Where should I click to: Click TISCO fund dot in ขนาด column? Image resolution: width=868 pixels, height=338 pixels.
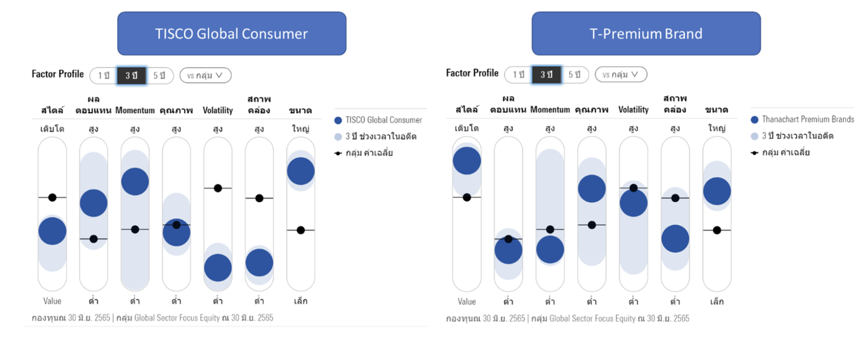pyautogui.click(x=301, y=171)
